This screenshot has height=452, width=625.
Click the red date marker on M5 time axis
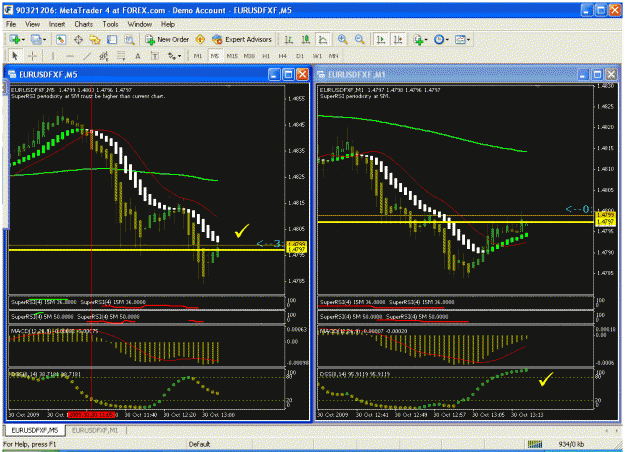[x=91, y=415]
